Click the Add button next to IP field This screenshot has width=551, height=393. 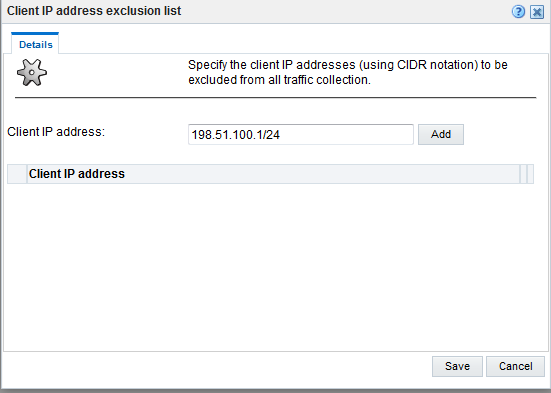coord(441,134)
